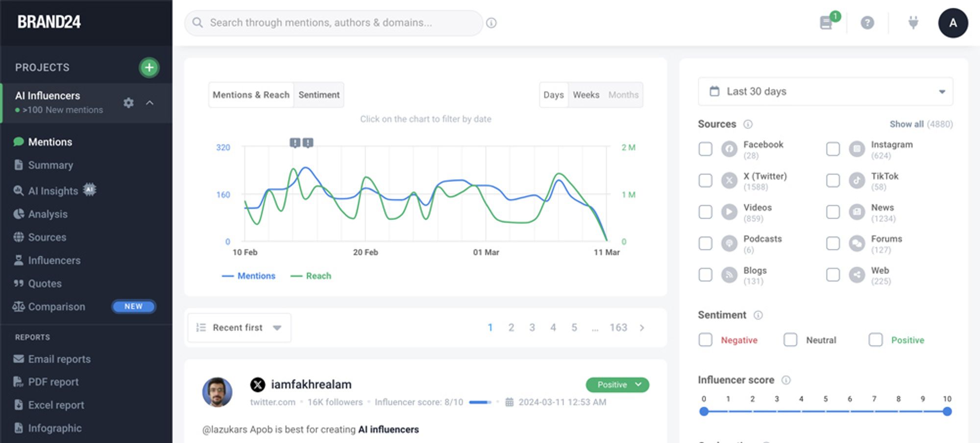Jump to last page 163

coord(618,327)
